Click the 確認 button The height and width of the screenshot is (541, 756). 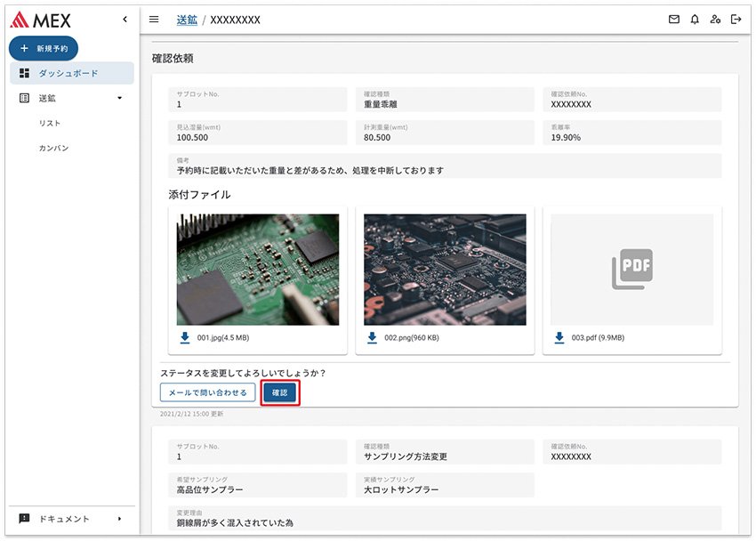pyautogui.click(x=280, y=392)
